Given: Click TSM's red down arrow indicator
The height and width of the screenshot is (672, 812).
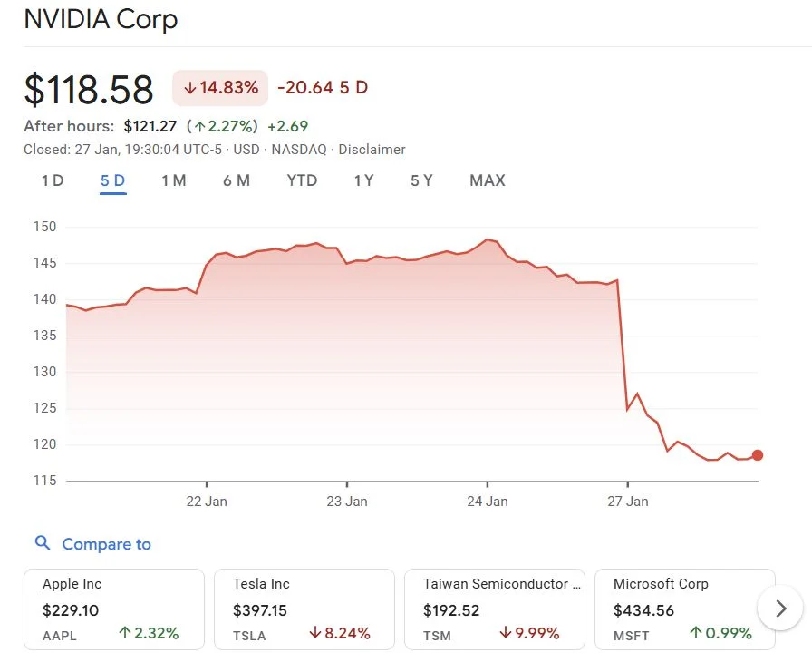Looking at the screenshot, I should click(x=506, y=633).
